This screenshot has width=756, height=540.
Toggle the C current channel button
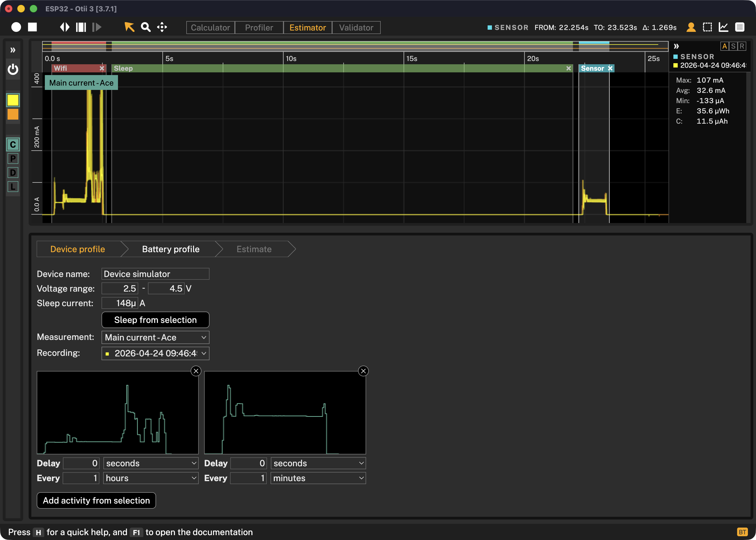(x=13, y=145)
